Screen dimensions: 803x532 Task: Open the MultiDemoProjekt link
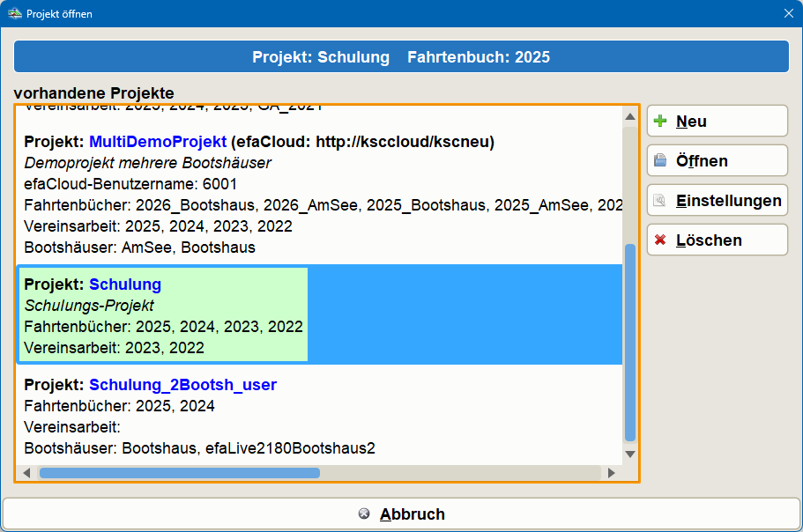tap(157, 141)
